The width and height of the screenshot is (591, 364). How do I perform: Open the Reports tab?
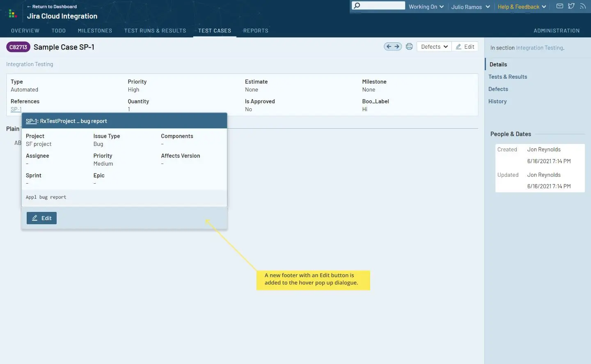(256, 31)
